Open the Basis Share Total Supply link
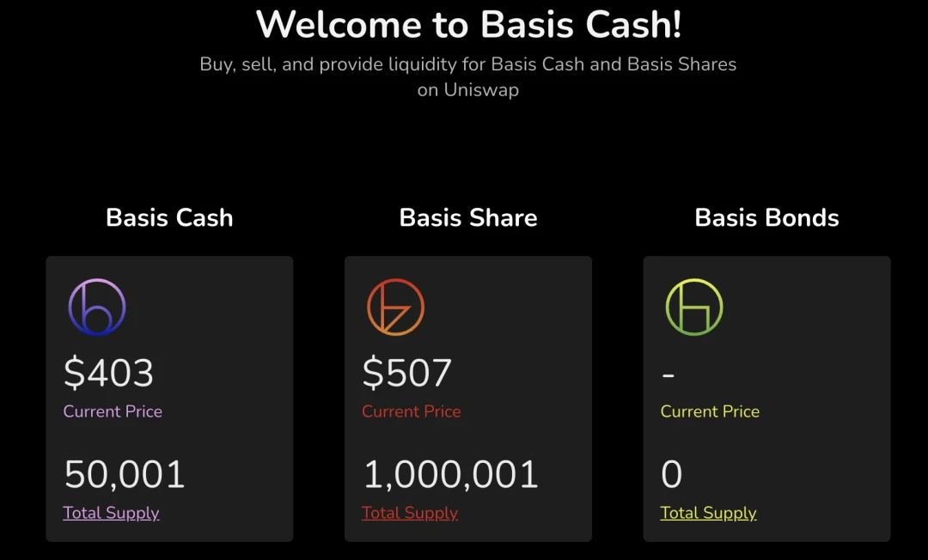This screenshot has height=560, width=928. 410,513
